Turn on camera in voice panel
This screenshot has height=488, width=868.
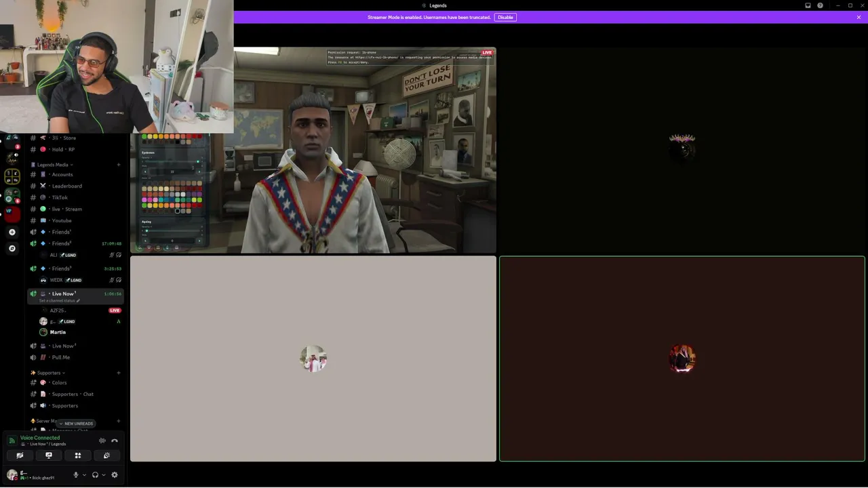tap(20, 455)
